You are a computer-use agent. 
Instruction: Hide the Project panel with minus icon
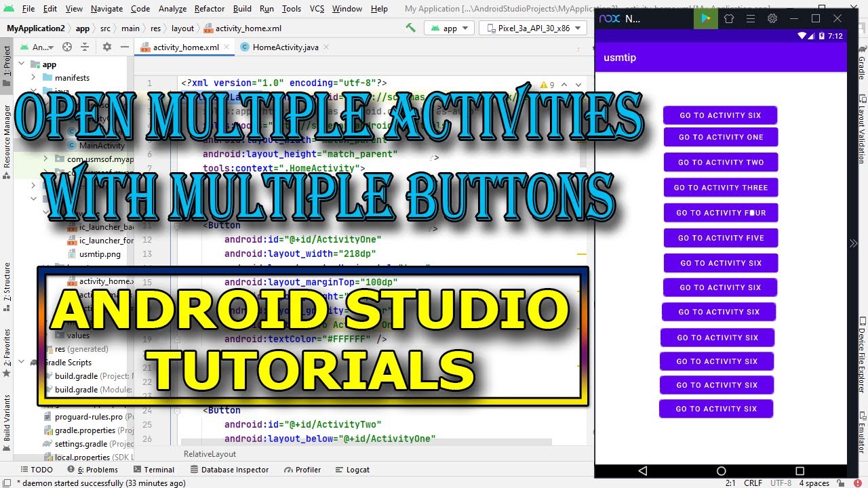[124, 47]
